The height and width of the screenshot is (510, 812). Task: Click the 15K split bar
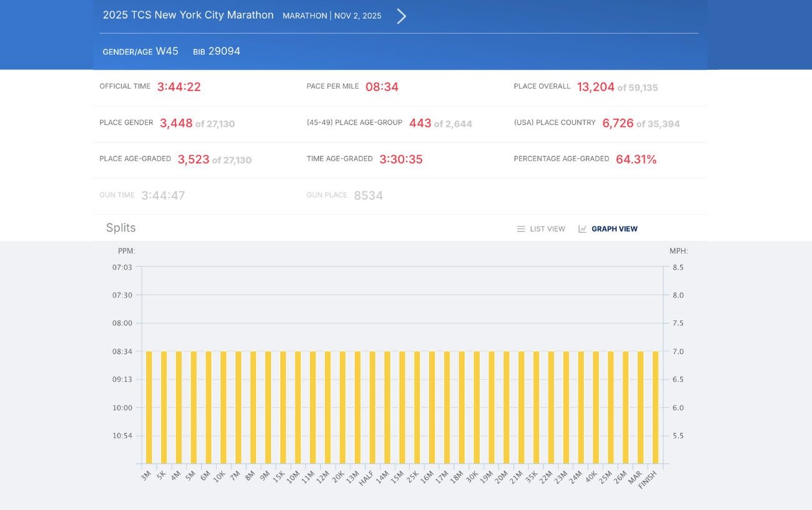(283, 407)
